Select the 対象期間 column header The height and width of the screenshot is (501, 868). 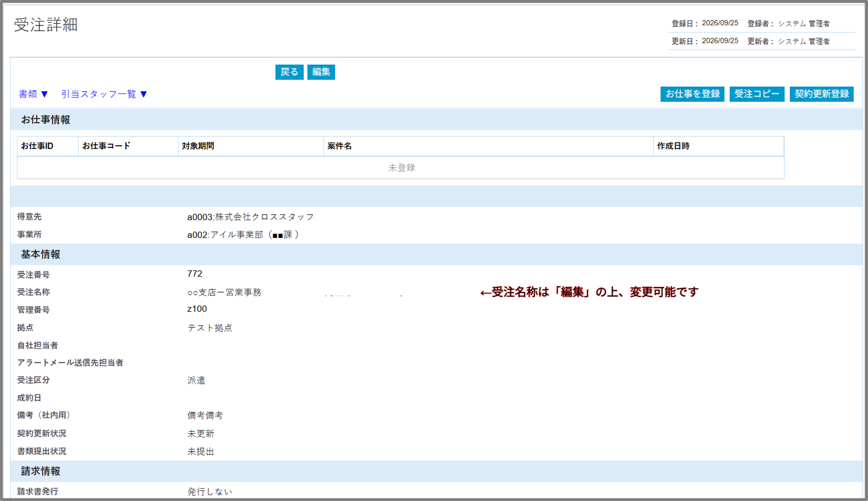pyautogui.click(x=251, y=146)
